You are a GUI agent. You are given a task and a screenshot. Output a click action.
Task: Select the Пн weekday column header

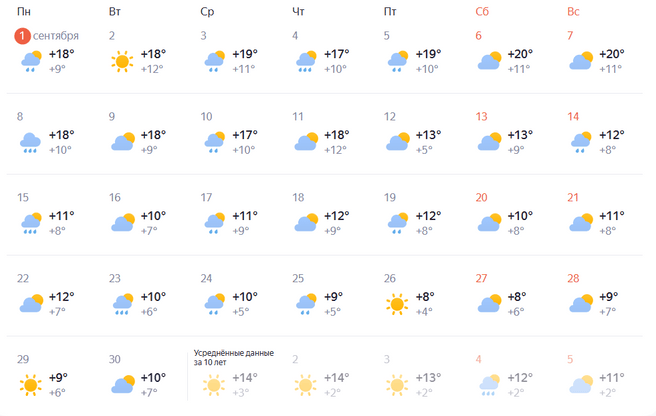[23, 12]
